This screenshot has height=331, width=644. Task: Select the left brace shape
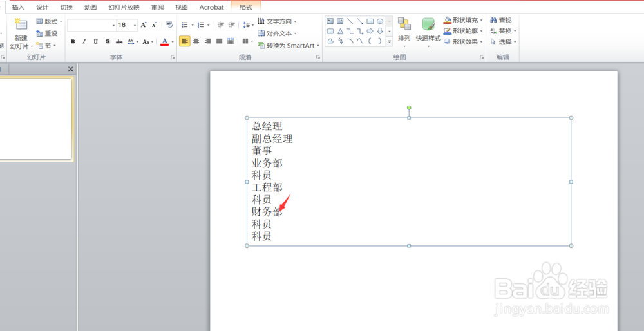tap(370, 41)
